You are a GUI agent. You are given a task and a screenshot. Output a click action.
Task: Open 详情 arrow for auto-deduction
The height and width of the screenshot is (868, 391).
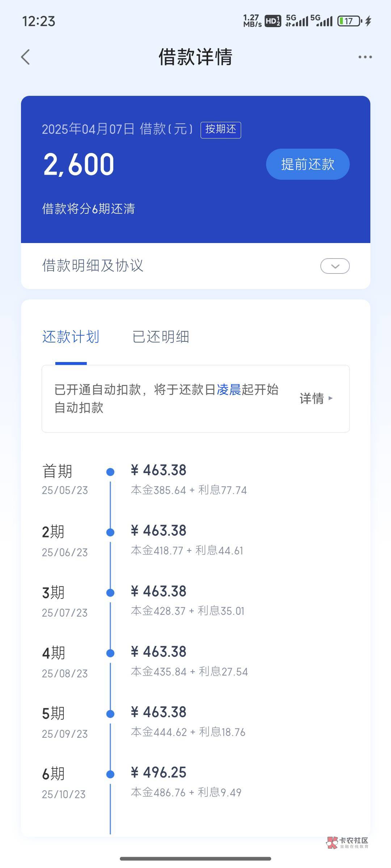click(316, 399)
